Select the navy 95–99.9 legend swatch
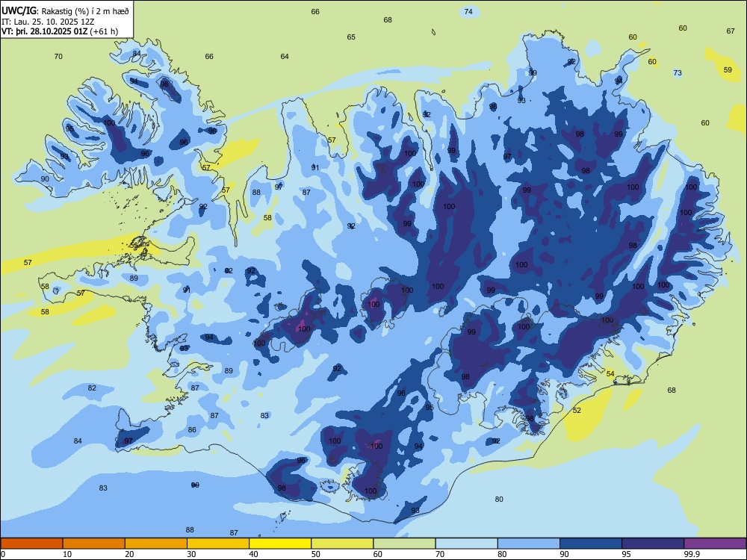 [x=653, y=544]
